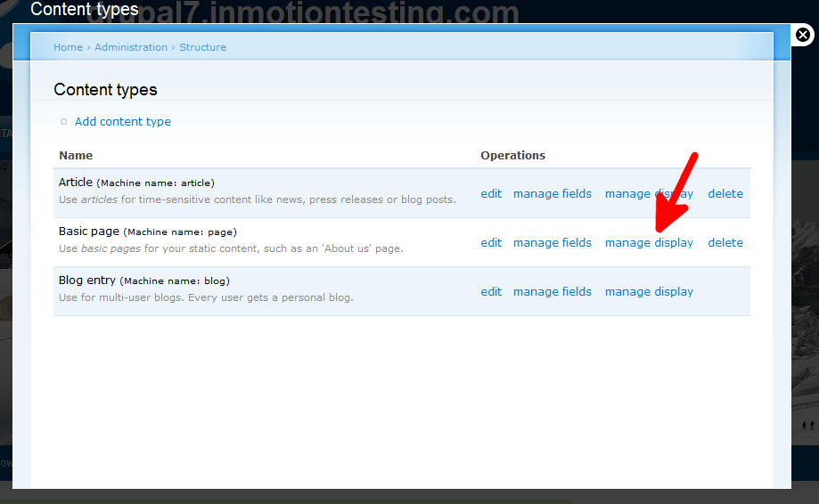Open manage fields for Article
This screenshot has width=819, height=504.
pyautogui.click(x=553, y=193)
